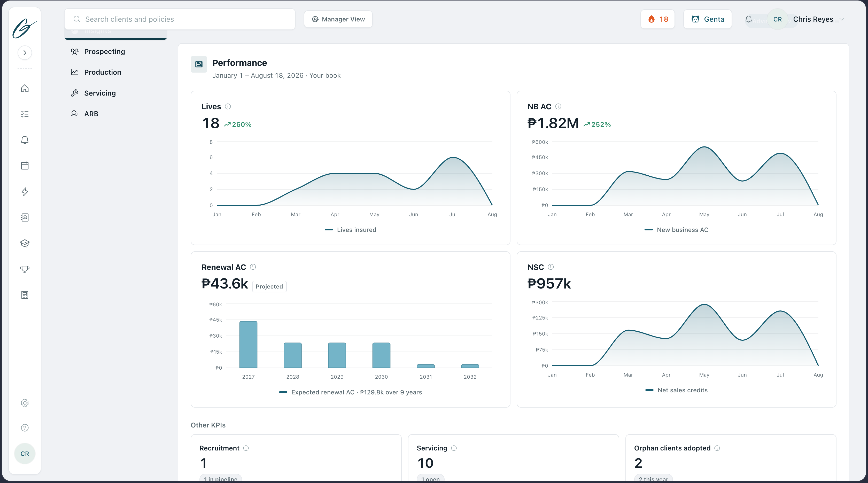Click the Recruitment KPI value 1

pyautogui.click(x=203, y=463)
